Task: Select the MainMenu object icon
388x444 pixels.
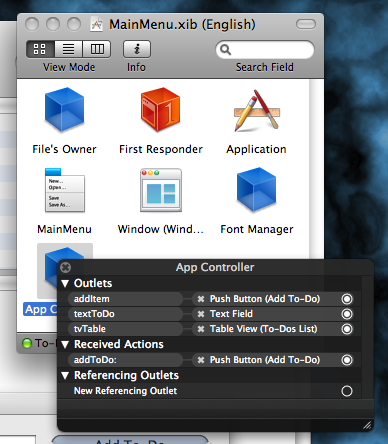Action: pos(65,190)
